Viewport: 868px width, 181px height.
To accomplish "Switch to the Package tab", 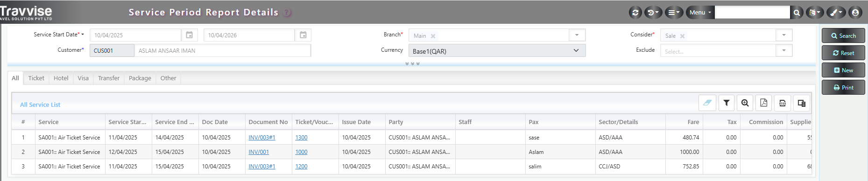I will tap(140, 78).
